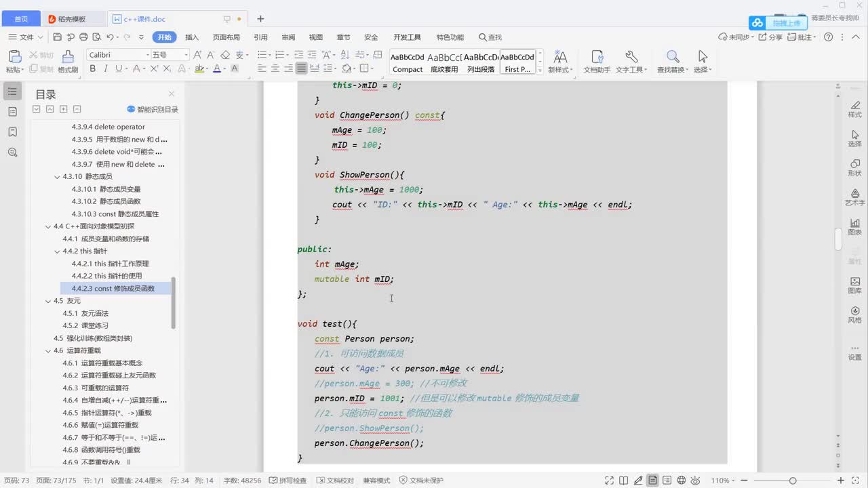
Task: Click the bulleted list icon
Action: [x=262, y=55]
